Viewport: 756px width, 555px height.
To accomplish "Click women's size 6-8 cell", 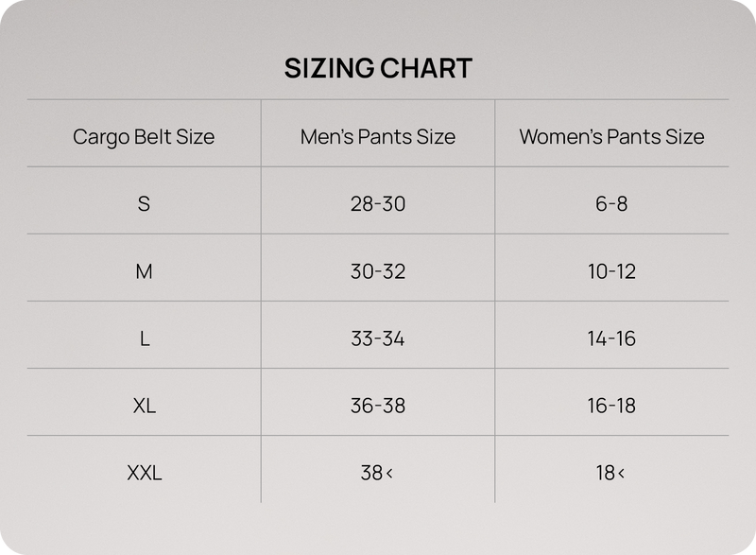I will point(611,203).
